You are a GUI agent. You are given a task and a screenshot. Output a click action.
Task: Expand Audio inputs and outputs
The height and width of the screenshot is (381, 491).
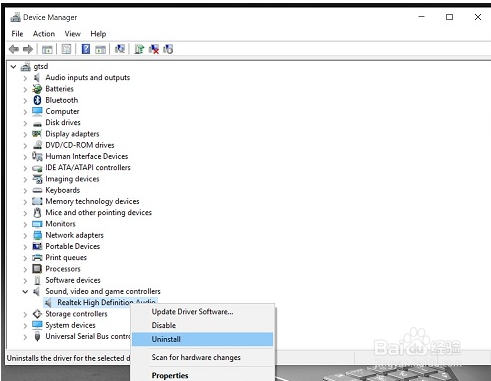25,78
